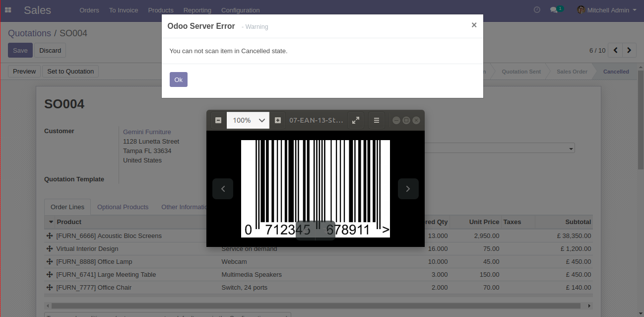
Task: Sort by the Unit Price column
Action: coord(476,222)
